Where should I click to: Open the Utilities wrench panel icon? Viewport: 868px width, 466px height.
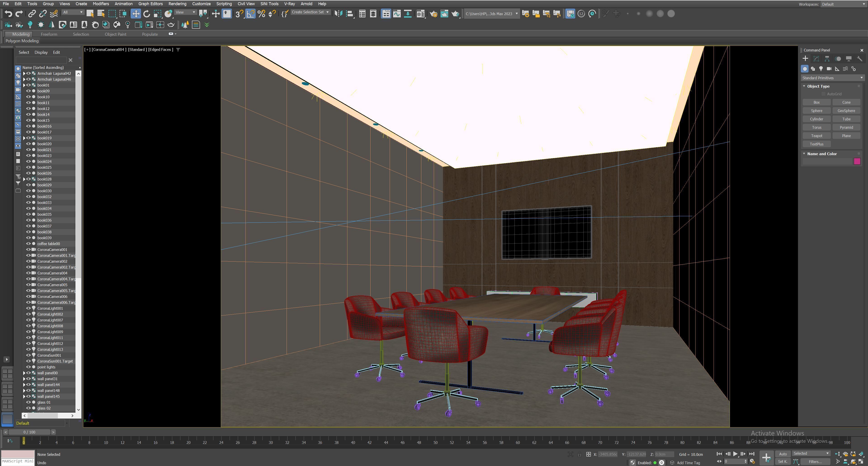(860, 59)
